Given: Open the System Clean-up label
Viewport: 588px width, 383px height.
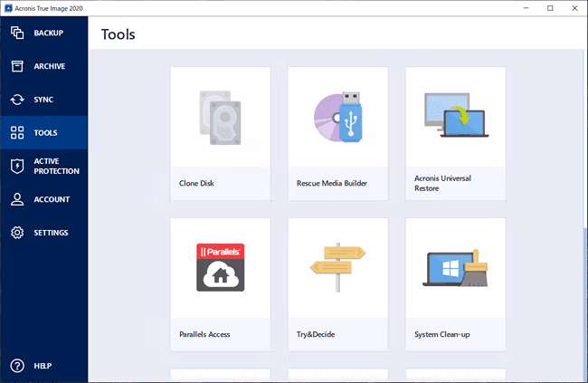Looking at the screenshot, I should [x=441, y=334].
